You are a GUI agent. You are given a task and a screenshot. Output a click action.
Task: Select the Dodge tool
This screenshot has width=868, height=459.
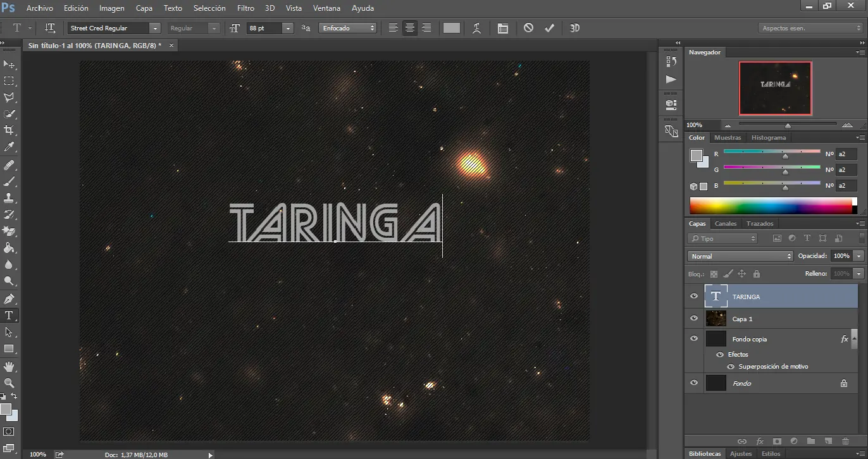[x=9, y=281]
